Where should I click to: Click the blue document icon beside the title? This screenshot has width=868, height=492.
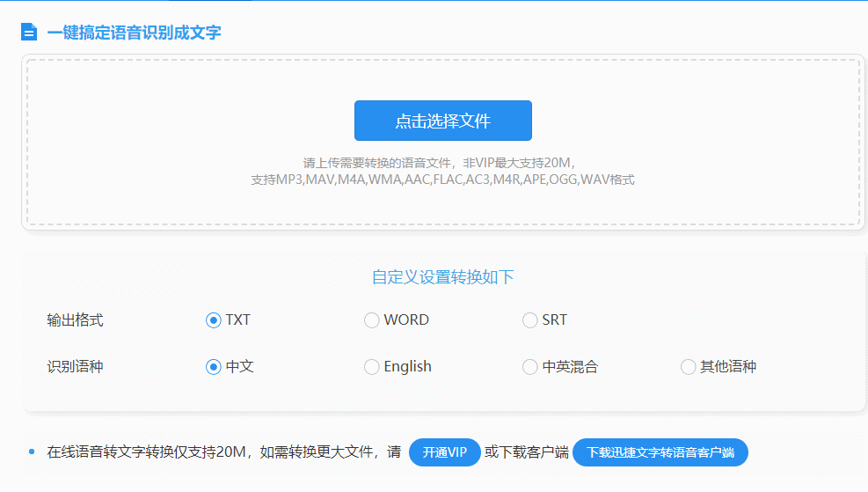click(29, 33)
